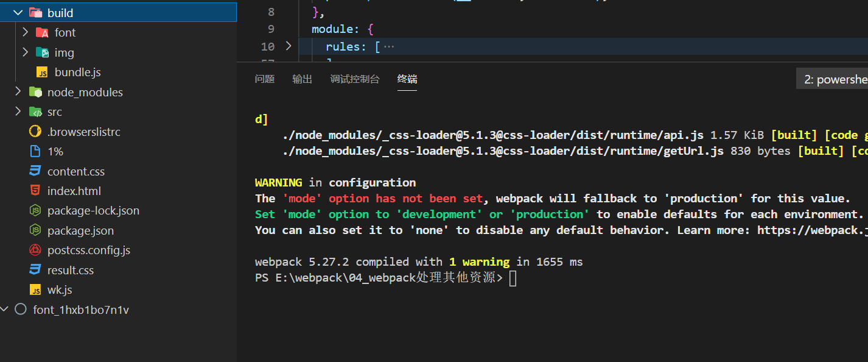
Task: Open the font folder name
Action: pos(65,33)
